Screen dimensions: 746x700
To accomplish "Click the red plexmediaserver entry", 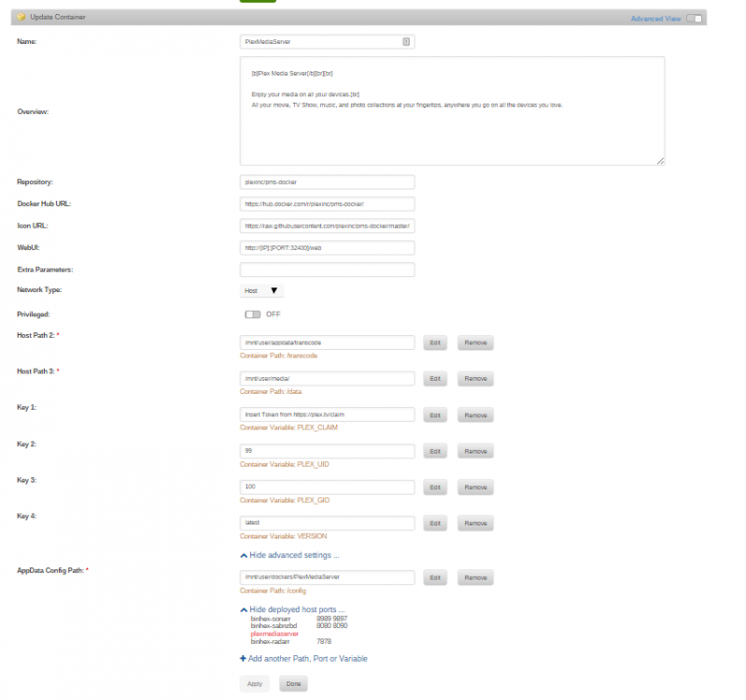I will 274,634.
